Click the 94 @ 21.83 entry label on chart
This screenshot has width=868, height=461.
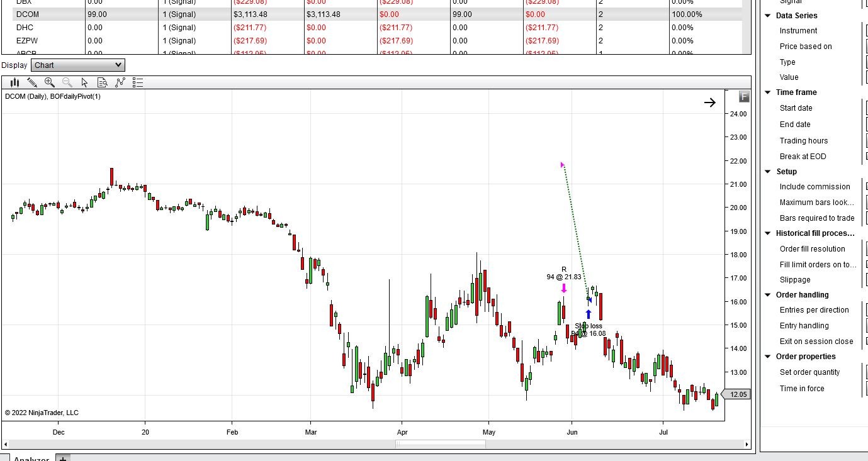coord(564,277)
